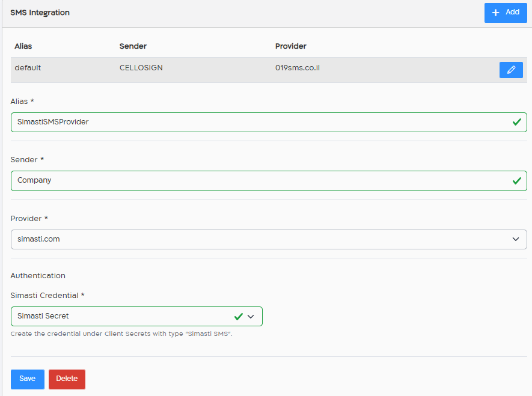Open the Provider dropdown showing simasti.com
Viewport: 532px width, 396px height.
tap(268, 239)
